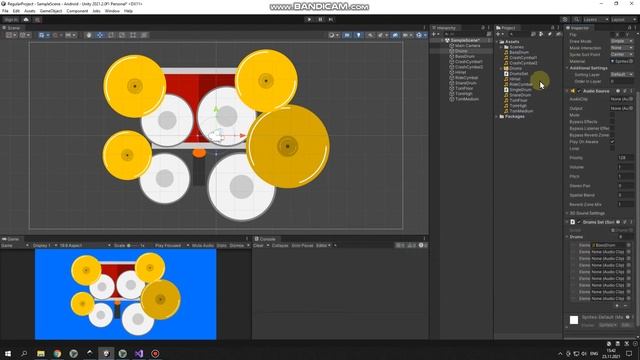Open the Component menu

[x=77, y=11]
